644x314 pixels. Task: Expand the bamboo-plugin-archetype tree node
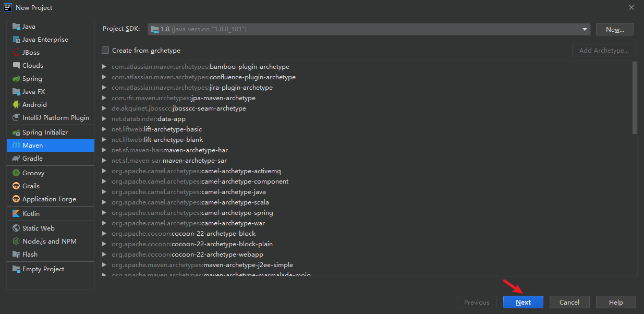click(x=104, y=67)
